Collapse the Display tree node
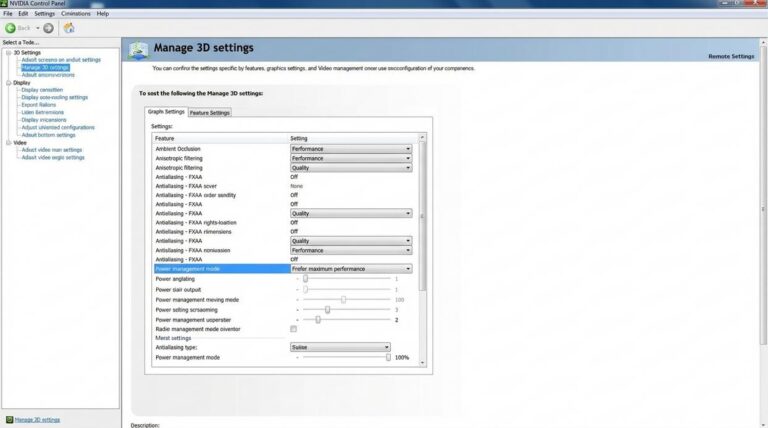768x428 pixels. pos(8,83)
